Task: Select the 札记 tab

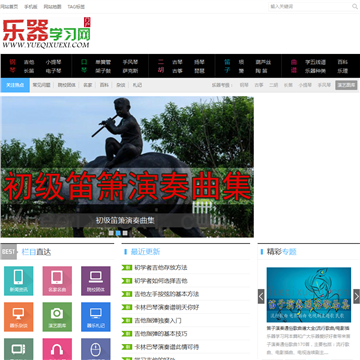Action: pos(137,85)
